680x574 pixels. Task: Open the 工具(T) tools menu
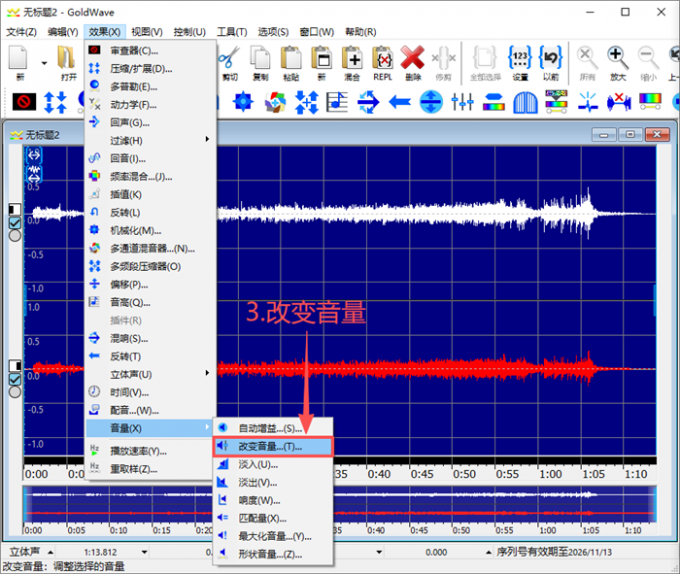(x=232, y=32)
